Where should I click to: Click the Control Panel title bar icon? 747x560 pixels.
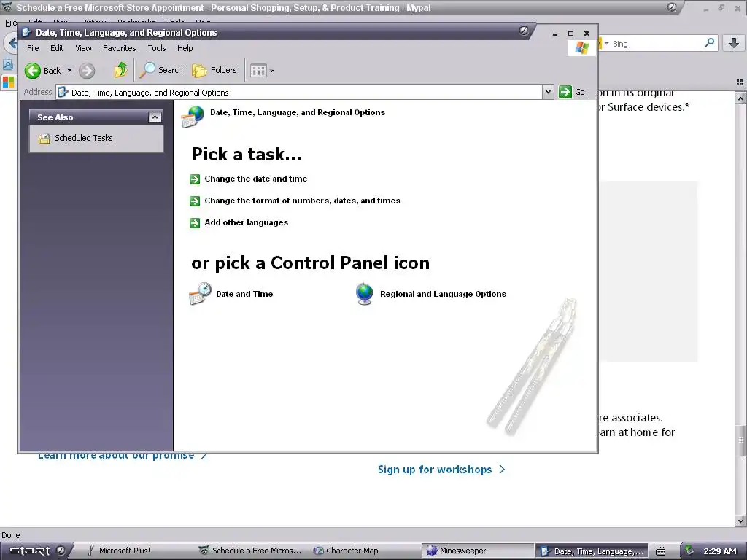point(27,32)
